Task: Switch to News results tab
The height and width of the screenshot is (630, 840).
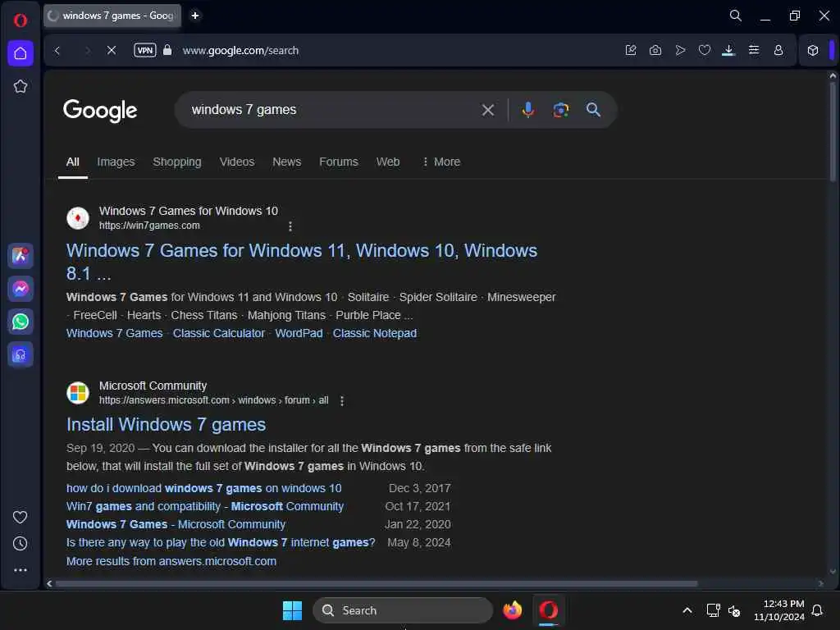Action: pos(286,162)
